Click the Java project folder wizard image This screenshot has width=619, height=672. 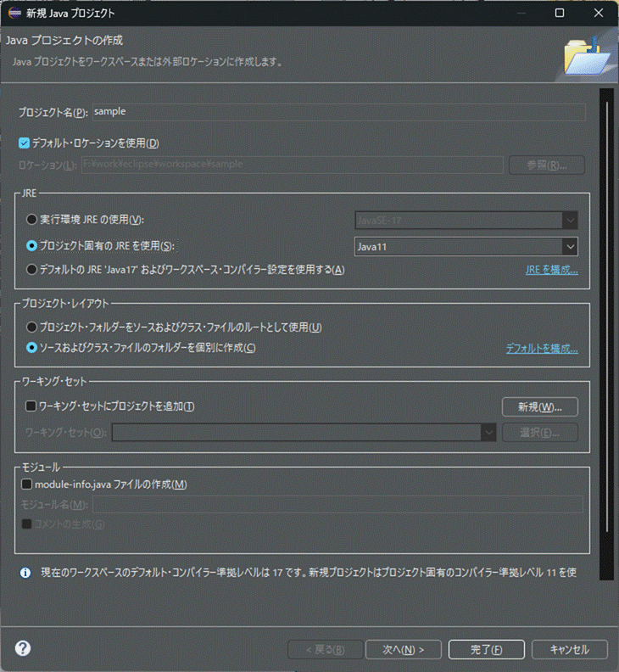(587, 56)
